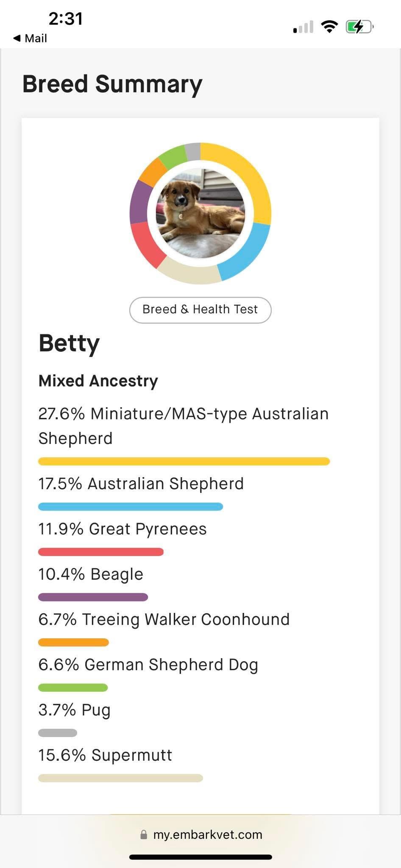Tap Betty's name heading

[x=69, y=343]
